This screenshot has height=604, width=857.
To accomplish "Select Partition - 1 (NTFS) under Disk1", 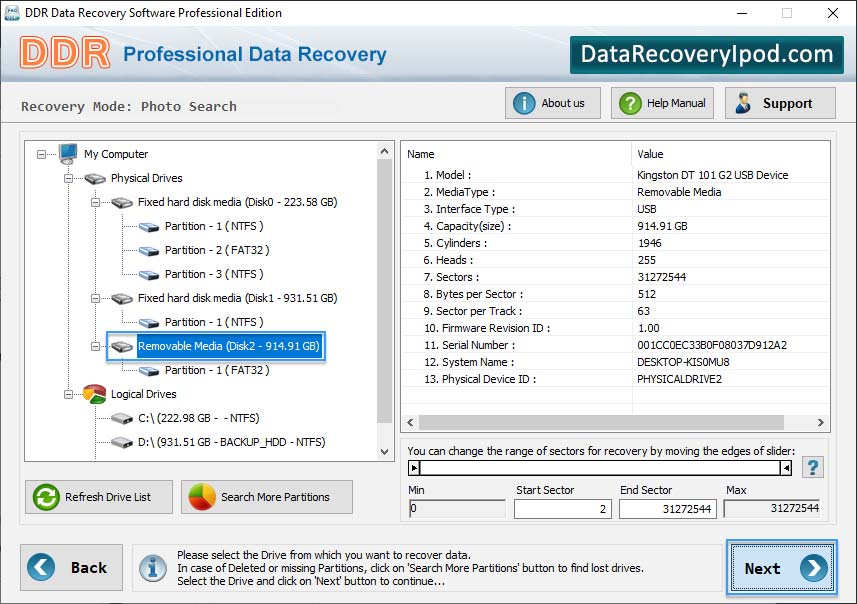I will click(214, 322).
